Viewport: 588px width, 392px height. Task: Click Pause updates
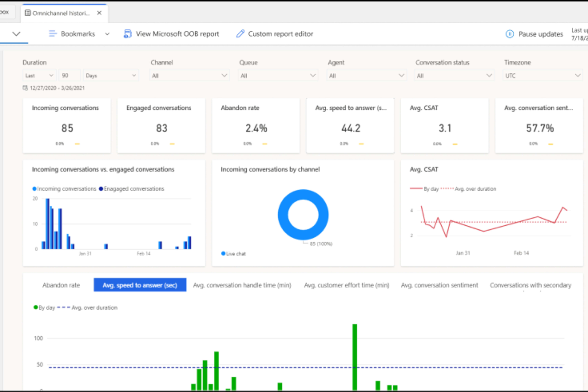click(x=534, y=34)
